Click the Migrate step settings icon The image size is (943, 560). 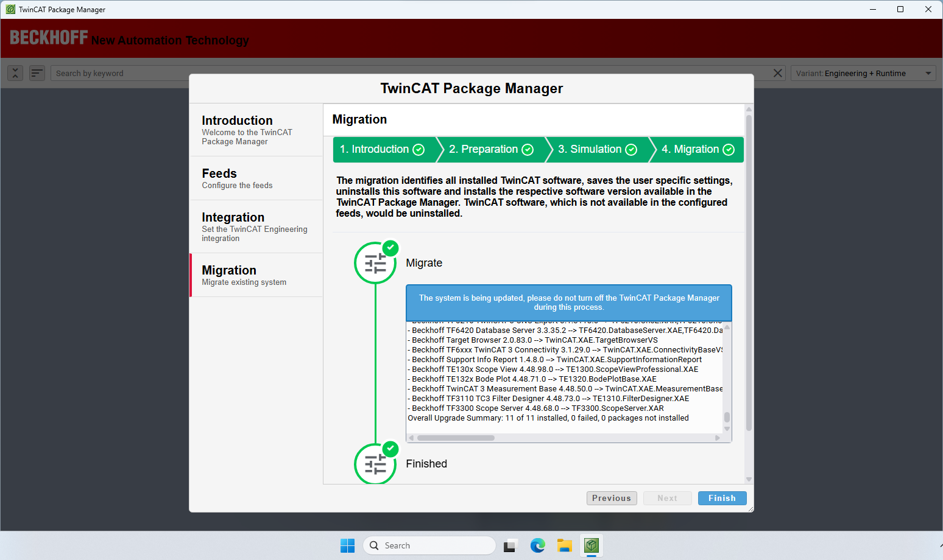[x=375, y=264]
